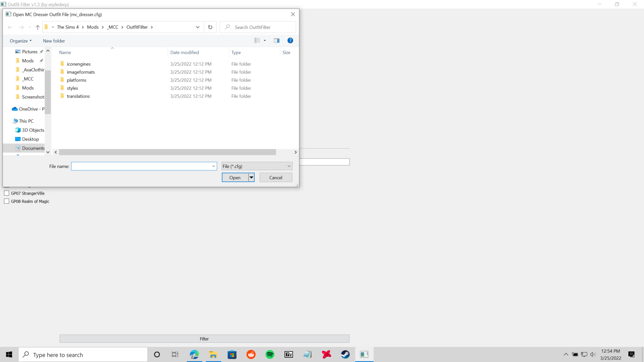Change the file view layout icon
This screenshot has width=644, height=362.
coord(258,41)
